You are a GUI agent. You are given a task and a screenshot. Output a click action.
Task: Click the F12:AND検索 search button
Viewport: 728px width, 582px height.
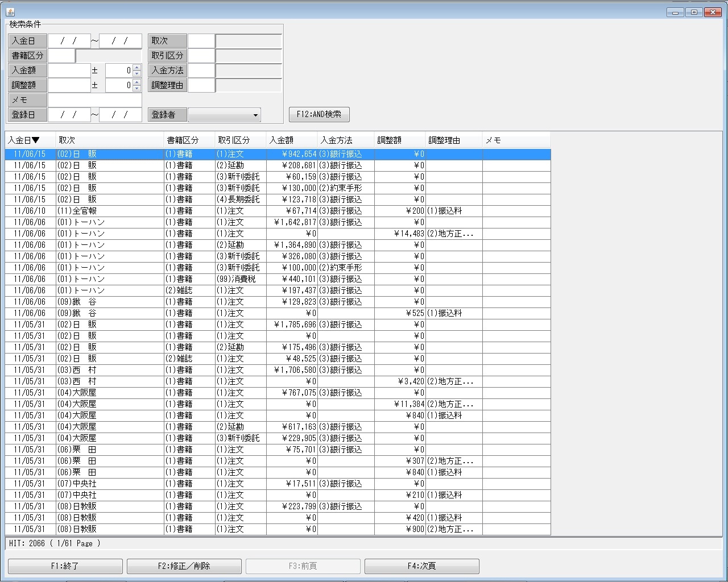319,114
